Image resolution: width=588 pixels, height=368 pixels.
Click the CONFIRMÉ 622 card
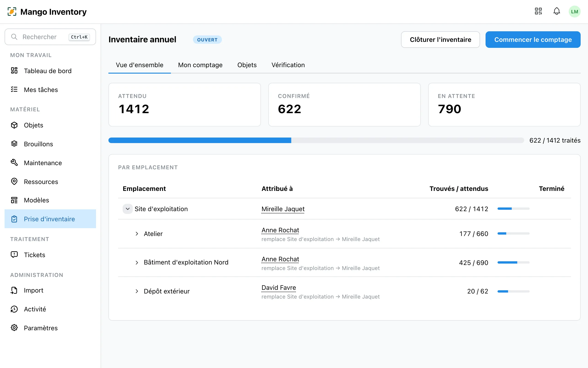344,105
